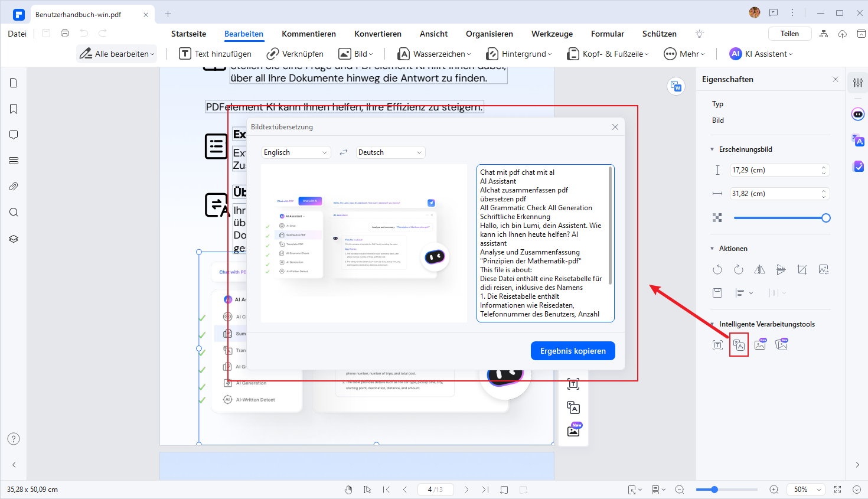Open the Lumi AI assistant sidebar icon
Viewport: 868px width, 499px height.
click(x=858, y=114)
